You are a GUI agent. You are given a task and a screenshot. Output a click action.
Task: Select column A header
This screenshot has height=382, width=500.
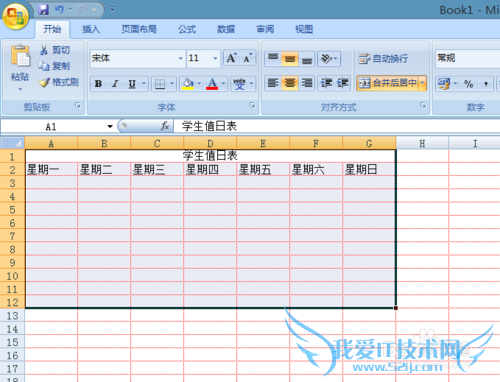click(x=51, y=143)
